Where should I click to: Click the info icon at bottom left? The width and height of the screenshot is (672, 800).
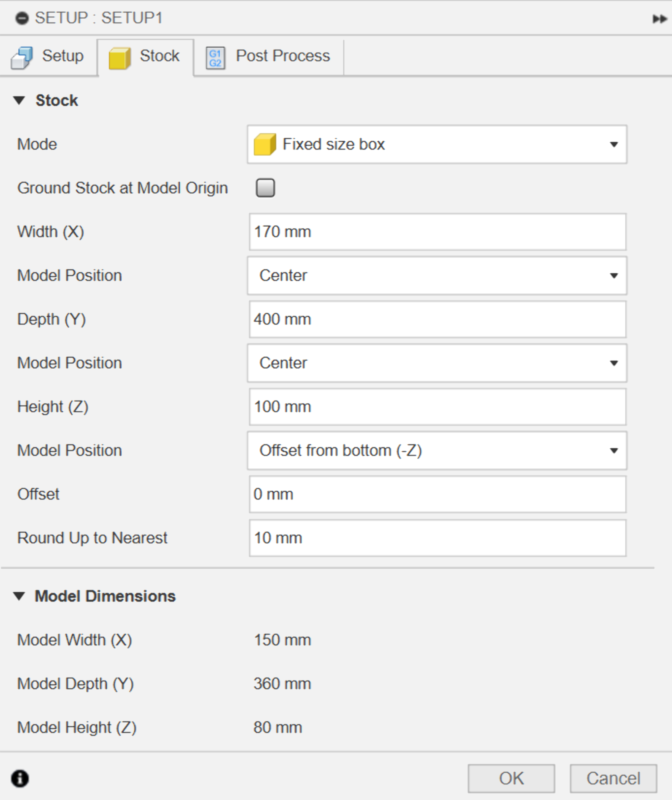[20, 778]
